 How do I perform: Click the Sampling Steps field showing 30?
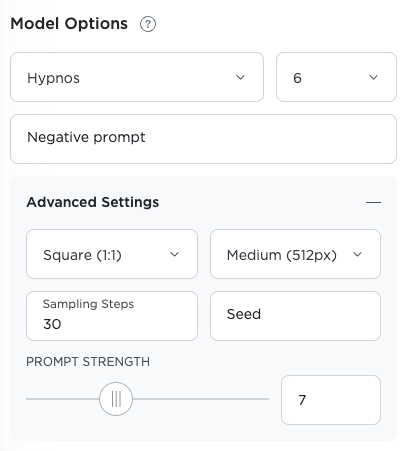pos(112,316)
